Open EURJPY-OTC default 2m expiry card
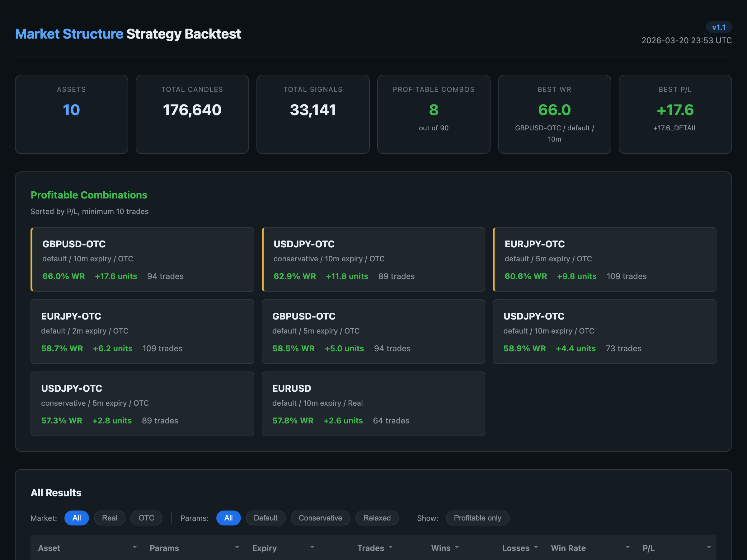 coord(142,331)
